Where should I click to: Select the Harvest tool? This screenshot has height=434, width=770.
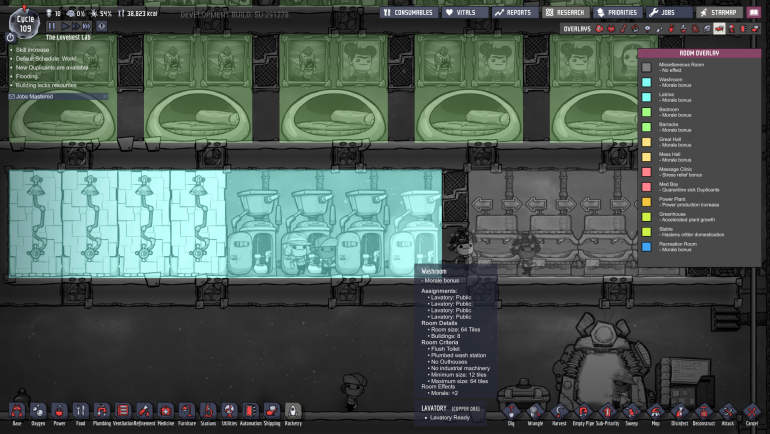point(559,411)
